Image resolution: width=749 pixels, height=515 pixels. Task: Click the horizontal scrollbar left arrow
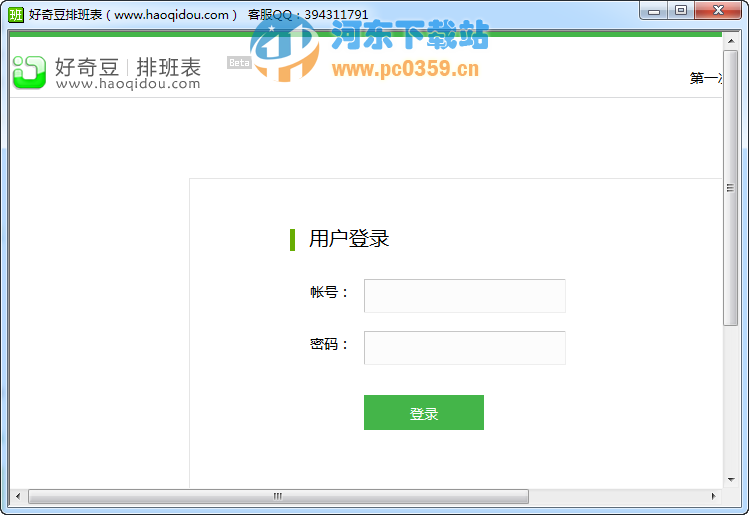[18, 496]
